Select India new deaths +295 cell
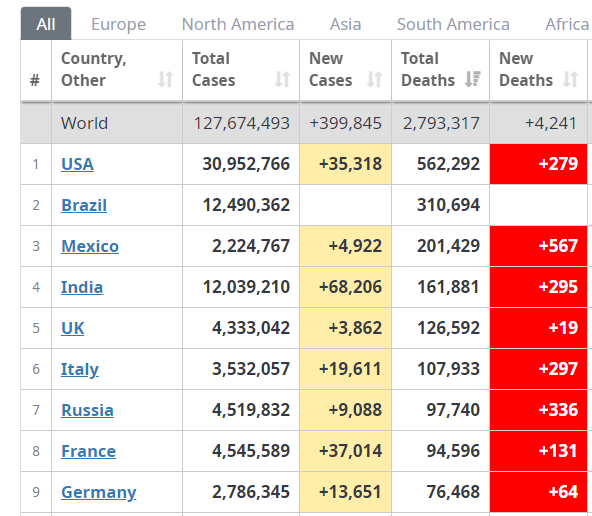This screenshot has height=516, width=592. [538, 287]
